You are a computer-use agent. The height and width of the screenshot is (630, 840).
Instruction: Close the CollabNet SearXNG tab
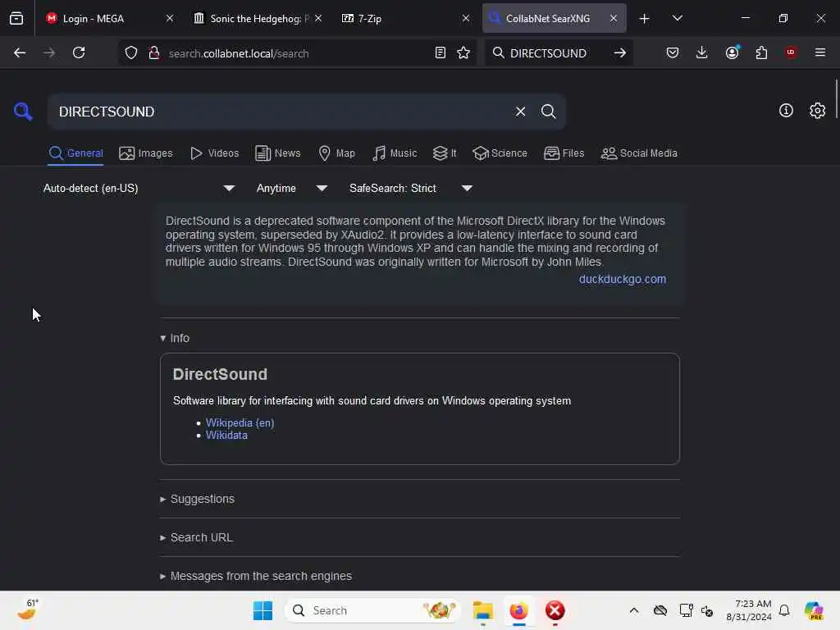click(614, 18)
